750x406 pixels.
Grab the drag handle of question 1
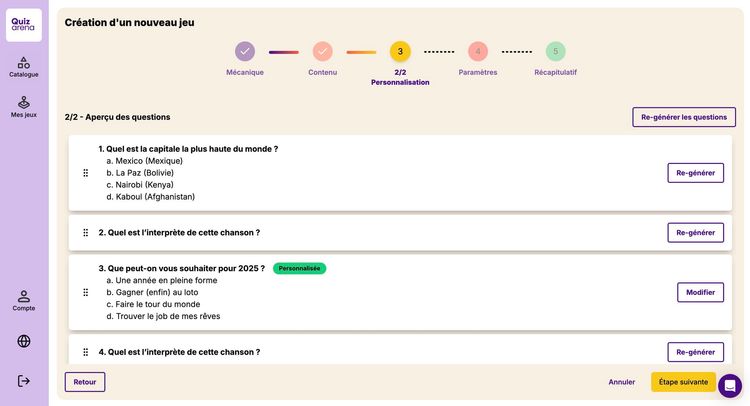pos(86,173)
